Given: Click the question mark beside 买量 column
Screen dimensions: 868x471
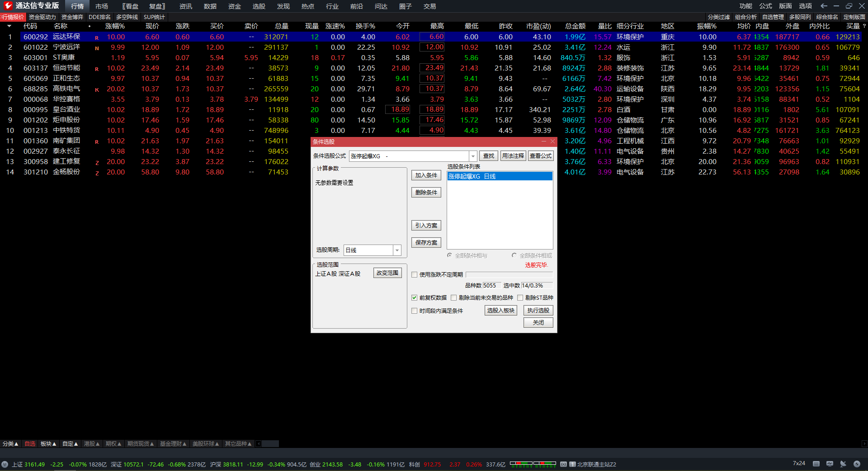Looking at the screenshot, I should (864, 26).
